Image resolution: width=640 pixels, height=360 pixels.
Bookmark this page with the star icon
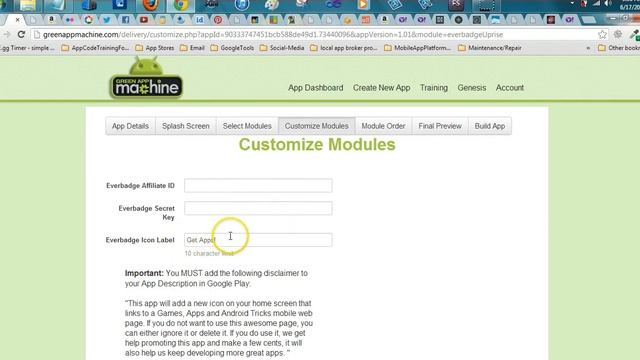(x=602, y=35)
